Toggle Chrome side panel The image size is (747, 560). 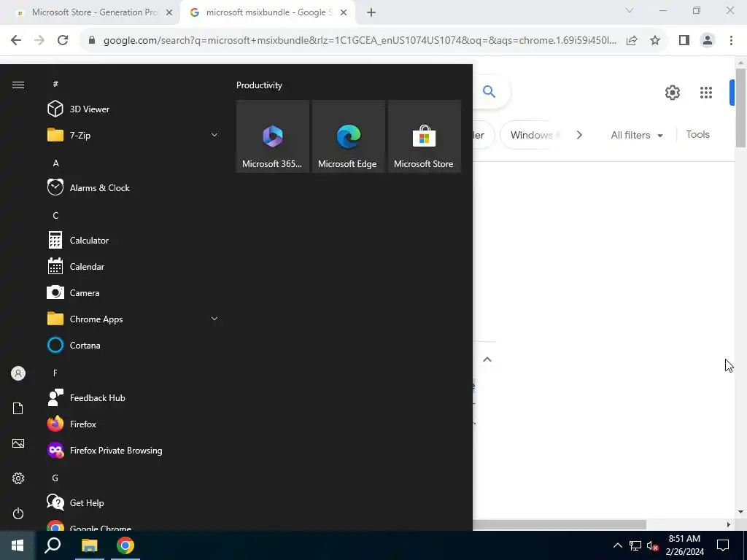coord(684,41)
